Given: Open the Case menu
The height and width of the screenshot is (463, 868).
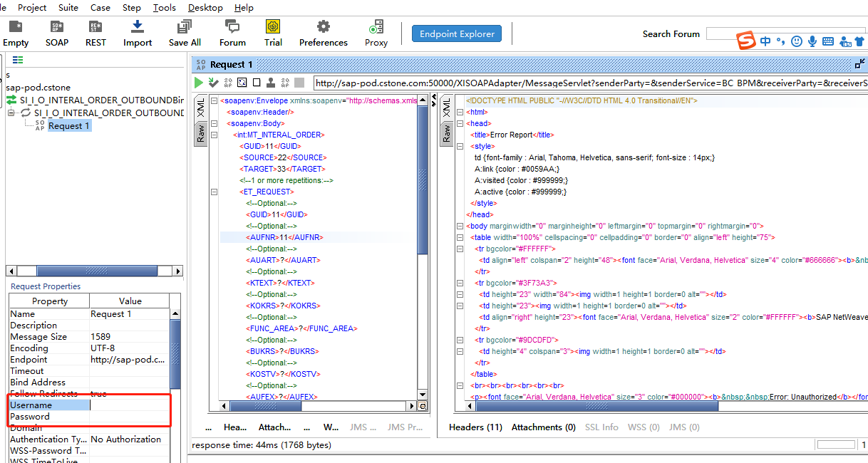Looking at the screenshot, I should click(100, 7).
